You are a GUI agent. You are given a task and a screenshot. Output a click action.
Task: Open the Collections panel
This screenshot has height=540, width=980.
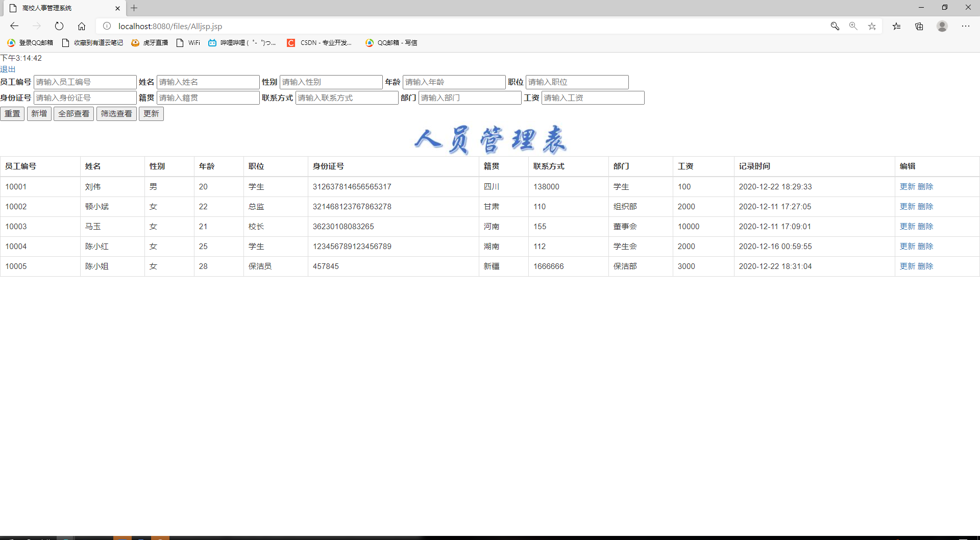coord(919,26)
